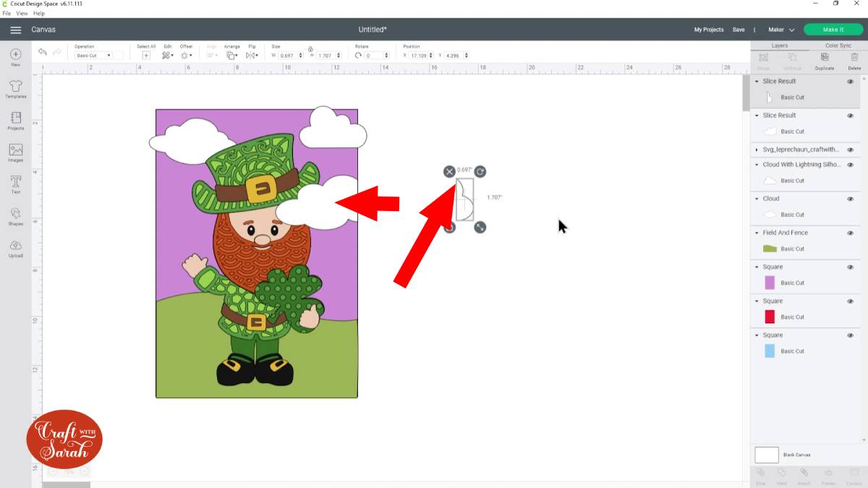The width and height of the screenshot is (868, 488).
Task: Switch to the Layers tab
Action: (780, 46)
